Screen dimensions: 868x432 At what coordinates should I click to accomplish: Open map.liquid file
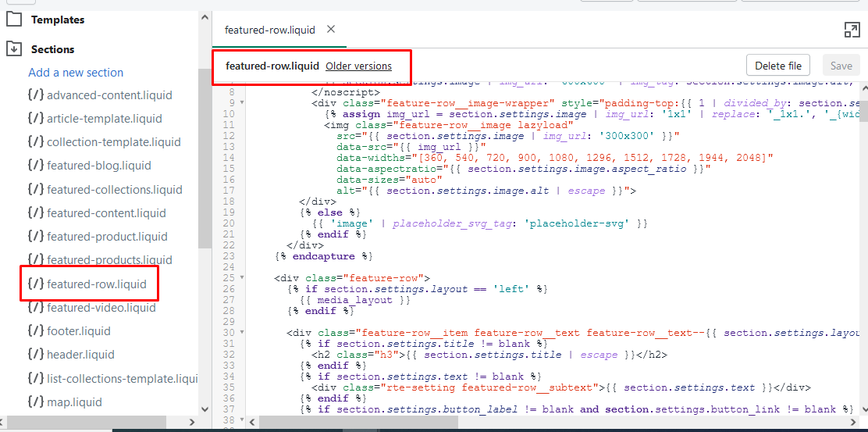point(74,402)
